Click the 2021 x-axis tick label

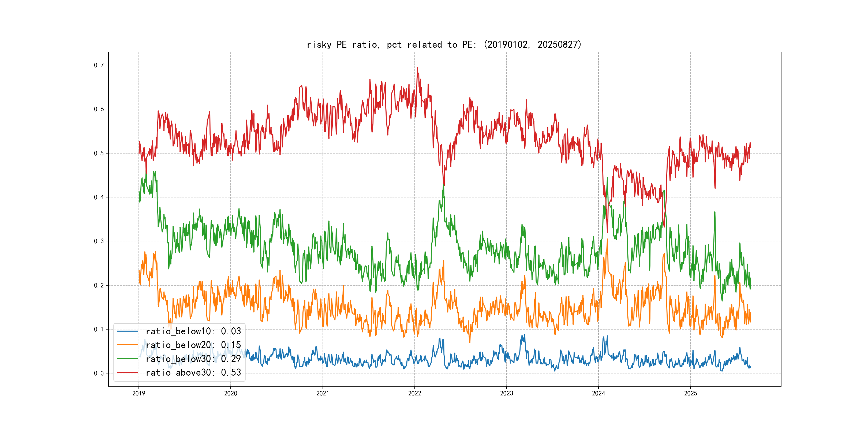click(x=323, y=393)
